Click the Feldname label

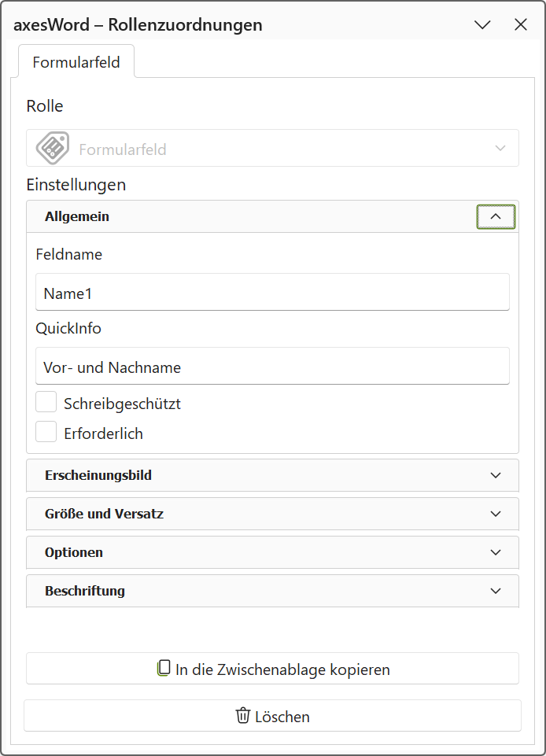pos(69,254)
